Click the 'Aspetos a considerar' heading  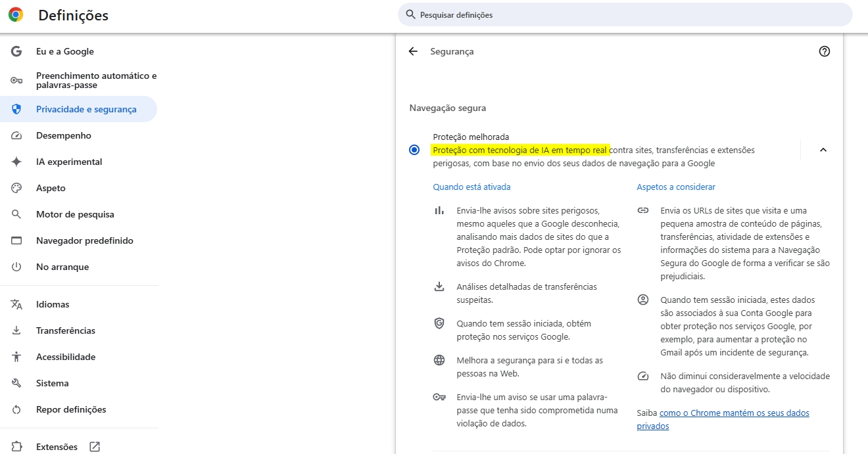click(676, 187)
